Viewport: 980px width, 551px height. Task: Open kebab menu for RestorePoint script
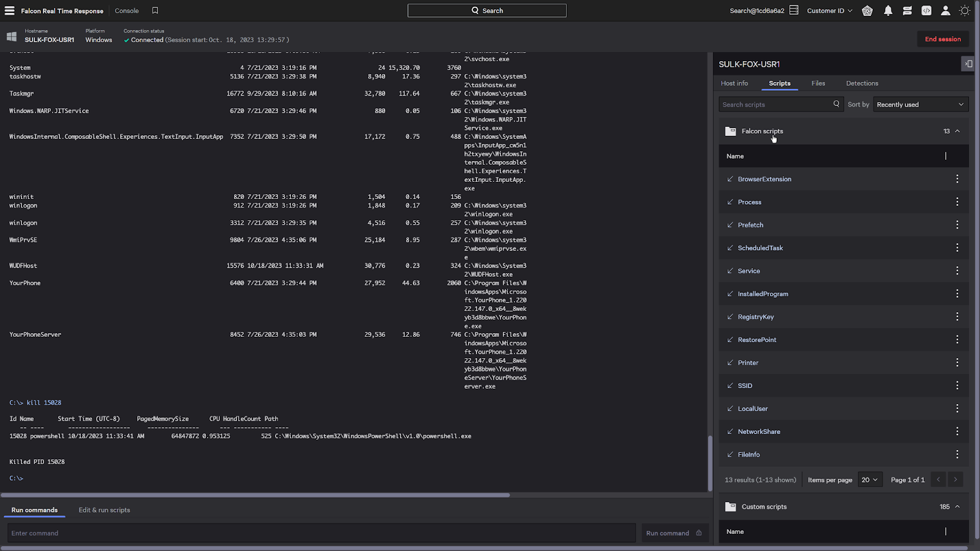click(x=957, y=340)
